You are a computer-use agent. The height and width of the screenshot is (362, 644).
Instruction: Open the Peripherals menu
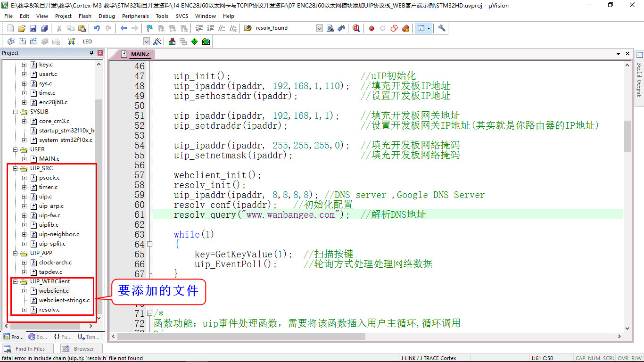pyautogui.click(x=135, y=16)
